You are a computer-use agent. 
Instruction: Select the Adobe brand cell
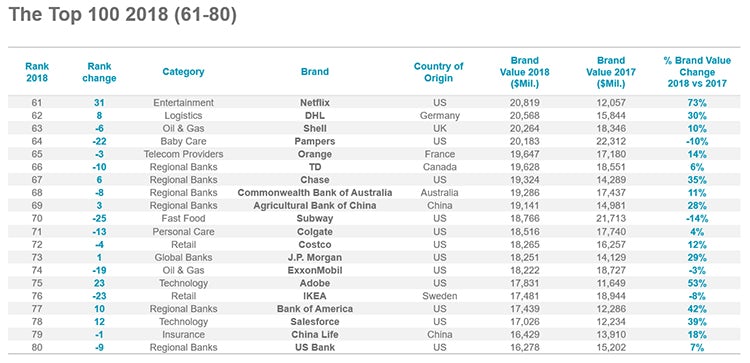click(315, 283)
